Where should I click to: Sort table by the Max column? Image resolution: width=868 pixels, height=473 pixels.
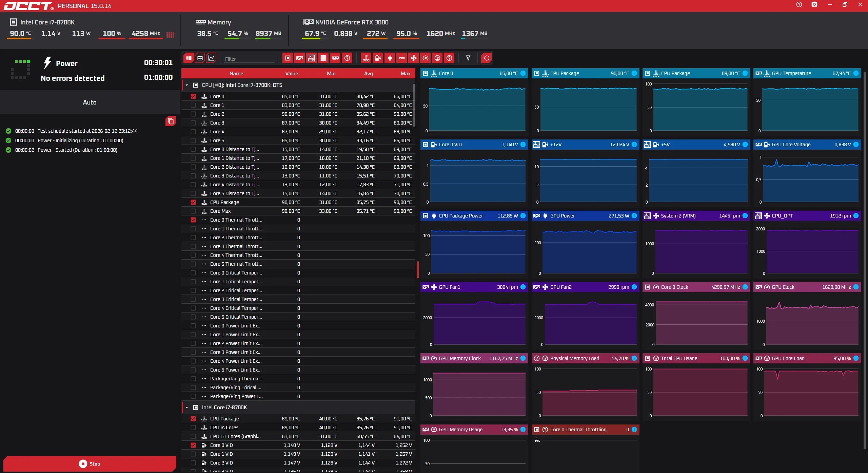[x=405, y=74]
